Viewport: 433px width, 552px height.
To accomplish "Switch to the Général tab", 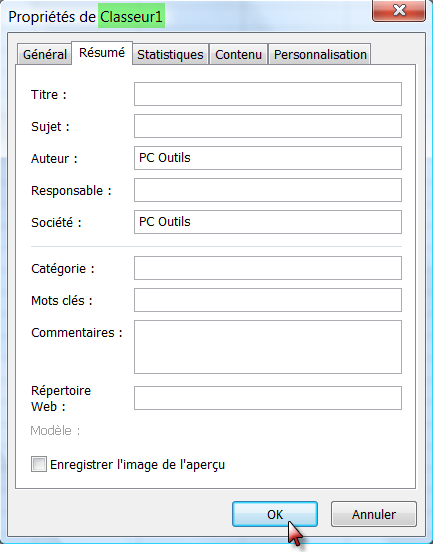I will point(44,54).
